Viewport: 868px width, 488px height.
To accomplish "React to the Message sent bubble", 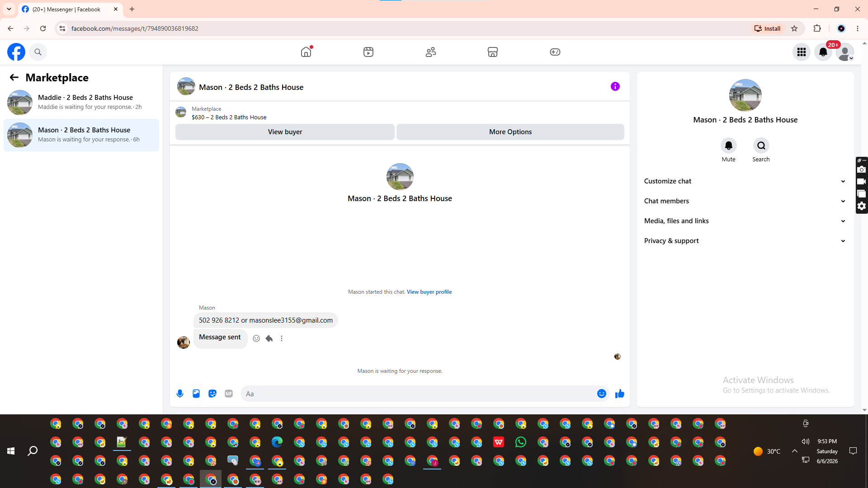I will 256,338.
